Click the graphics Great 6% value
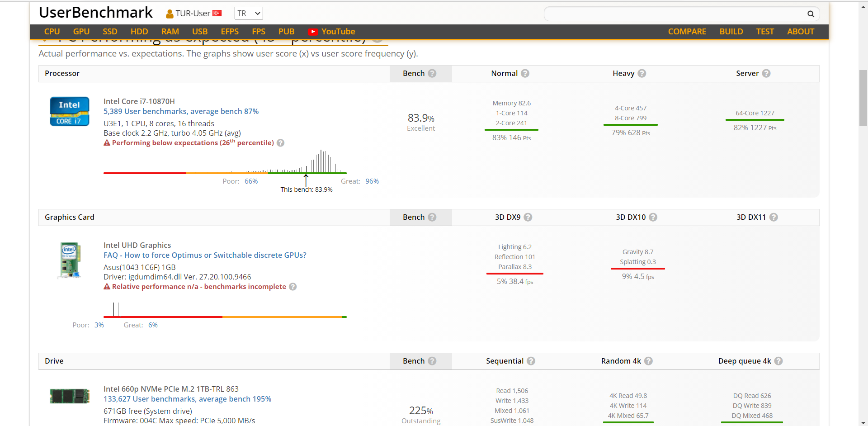 [x=153, y=325]
